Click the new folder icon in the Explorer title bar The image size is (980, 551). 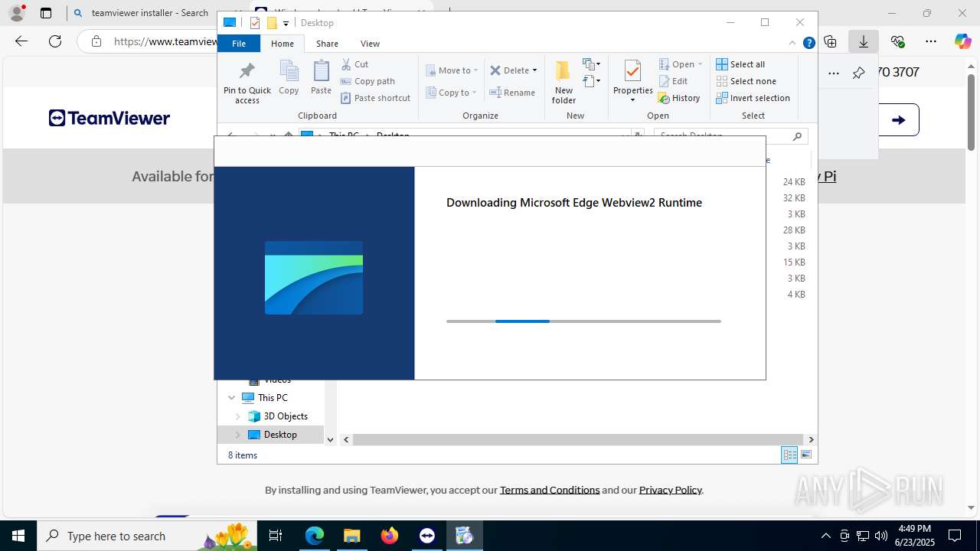click(271, 23)
